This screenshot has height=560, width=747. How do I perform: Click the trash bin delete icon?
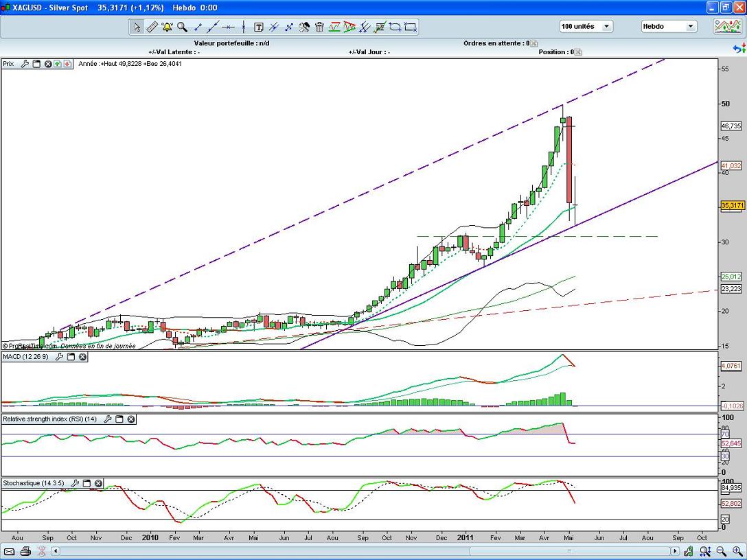[x=319, y=27]
